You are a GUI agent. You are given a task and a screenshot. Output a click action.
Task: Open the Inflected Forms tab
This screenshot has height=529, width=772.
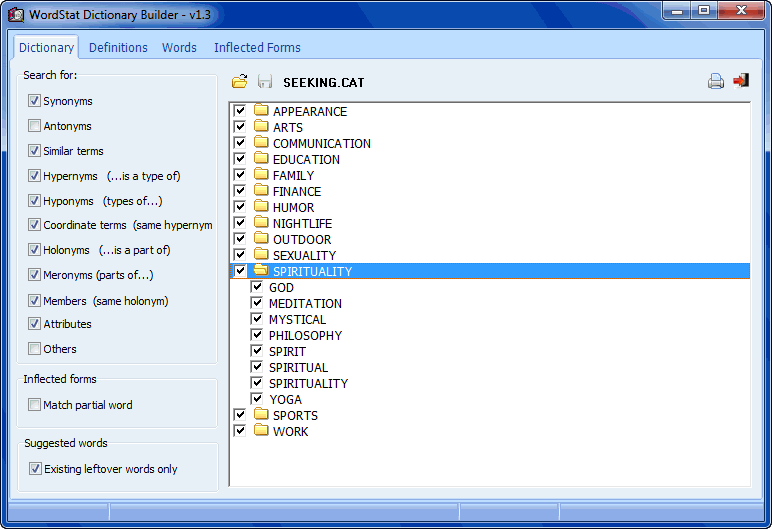257,47
